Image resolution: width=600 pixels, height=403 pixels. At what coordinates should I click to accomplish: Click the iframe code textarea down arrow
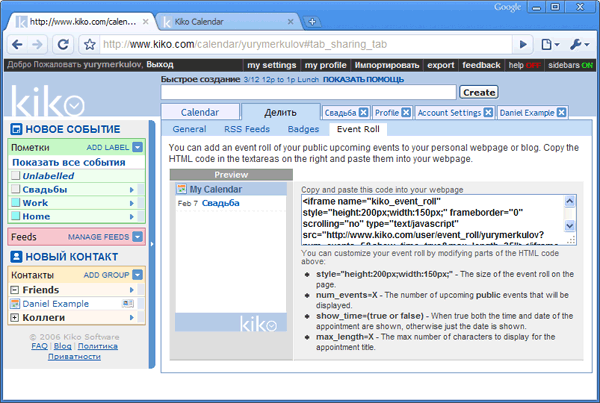(569, 226)
